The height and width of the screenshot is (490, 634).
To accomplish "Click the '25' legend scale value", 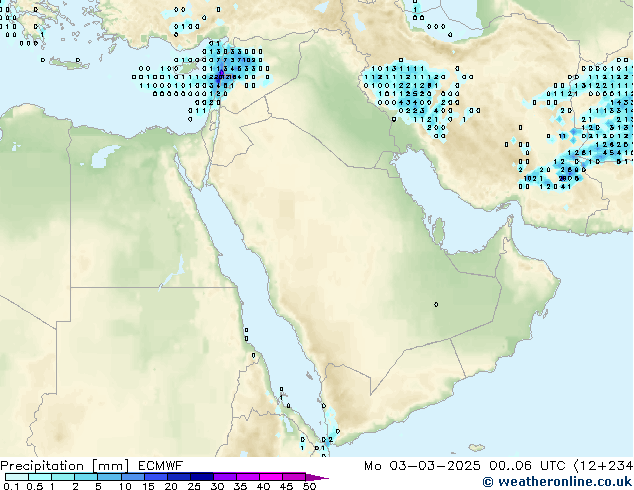I will [194, 486].
